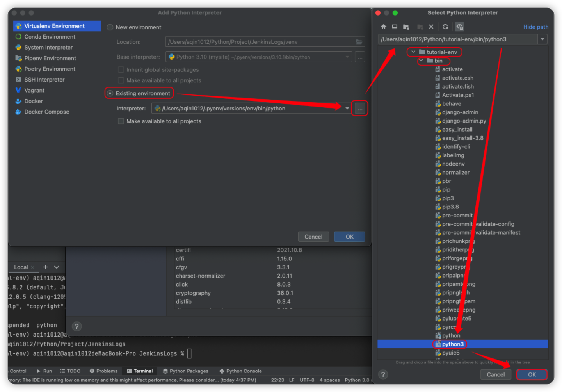The height and width of the screenshot is (392, 562).
Task: Select the New environment radio button
Action: (110, 27)
